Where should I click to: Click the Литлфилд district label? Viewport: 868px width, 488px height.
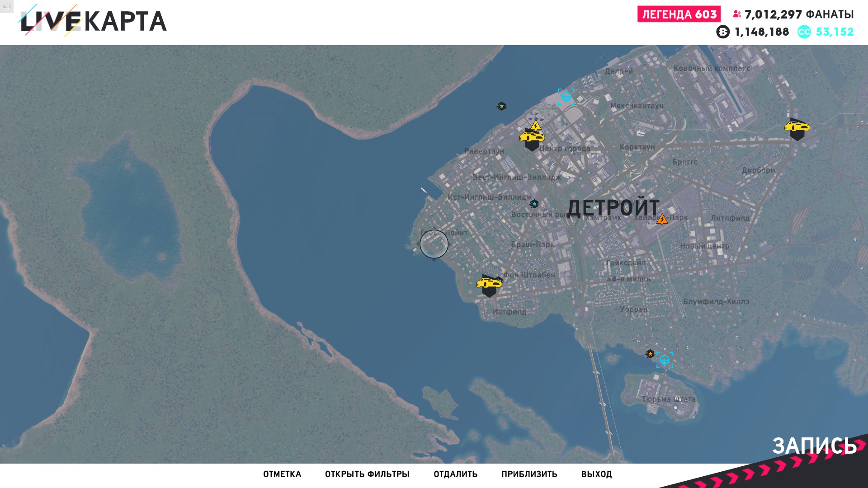tap(730, 218)
